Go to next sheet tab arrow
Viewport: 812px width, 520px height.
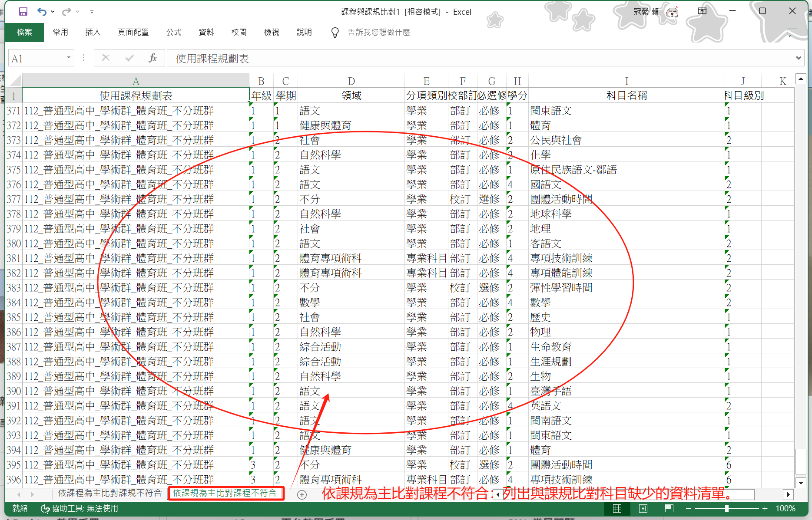(32, 494)
